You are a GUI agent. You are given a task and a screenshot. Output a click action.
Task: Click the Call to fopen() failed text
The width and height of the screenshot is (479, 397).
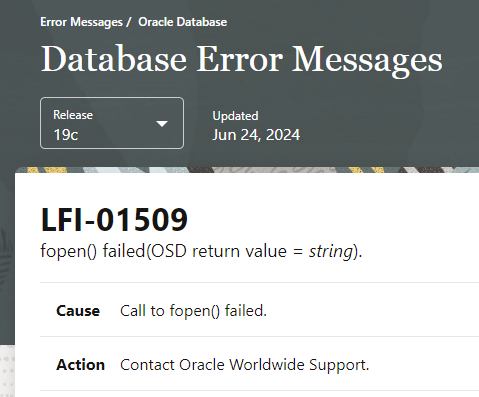click(193, 311)
